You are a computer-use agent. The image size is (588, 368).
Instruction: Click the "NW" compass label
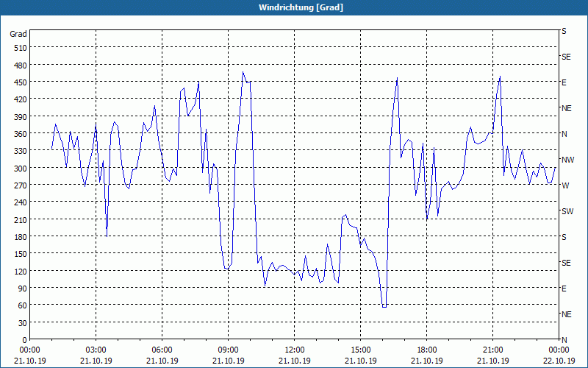coord(567,160)
